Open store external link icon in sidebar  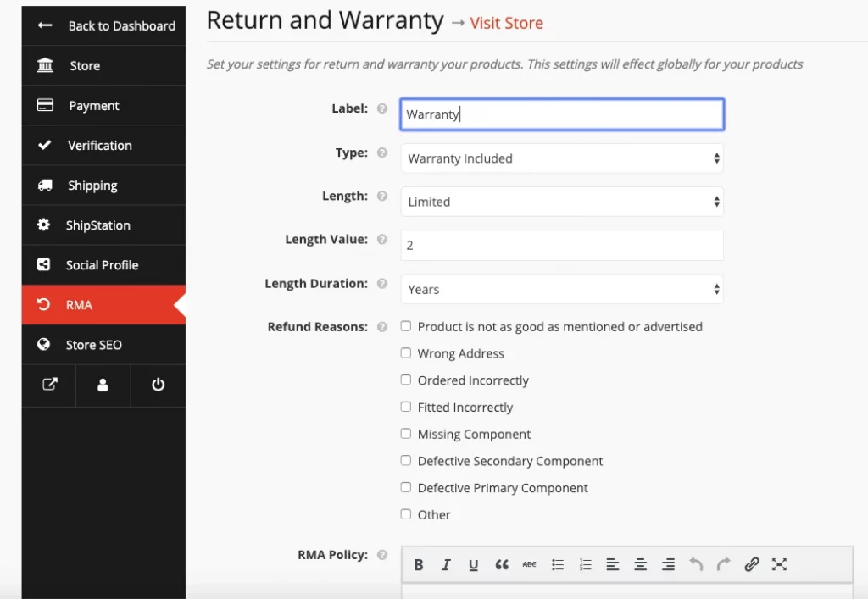(49, 385)
